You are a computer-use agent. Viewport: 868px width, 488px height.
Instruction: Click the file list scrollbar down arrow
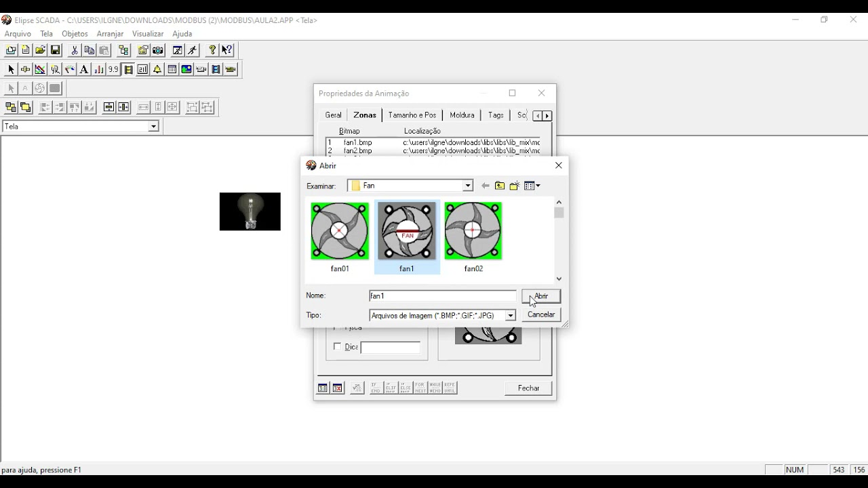click(x=559, y=279)
